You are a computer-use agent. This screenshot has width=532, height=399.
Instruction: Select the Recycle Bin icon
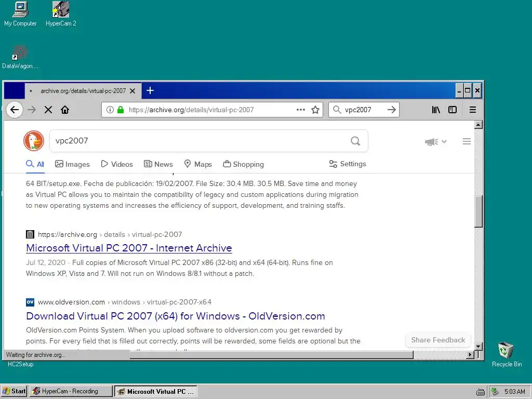coord(507,354)
